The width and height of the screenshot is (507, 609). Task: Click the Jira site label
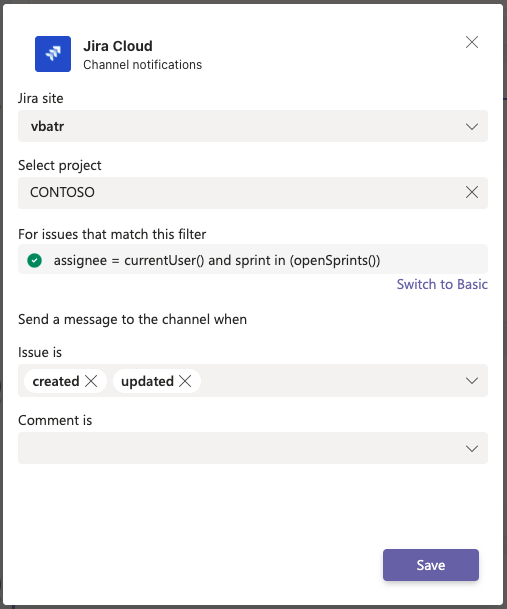[x=41, y=98]
